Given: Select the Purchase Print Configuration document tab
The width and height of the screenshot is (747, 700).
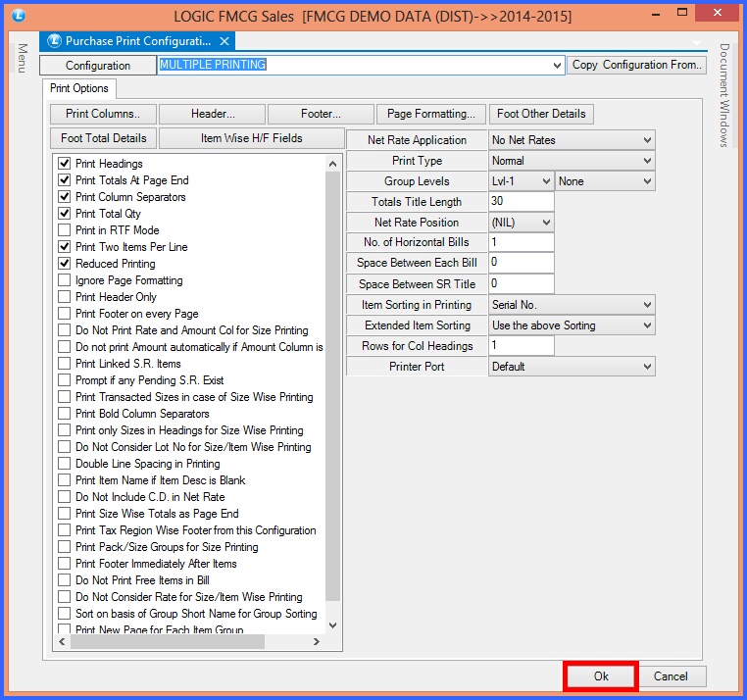Looking at the screenshot, I should pos(136,41).
